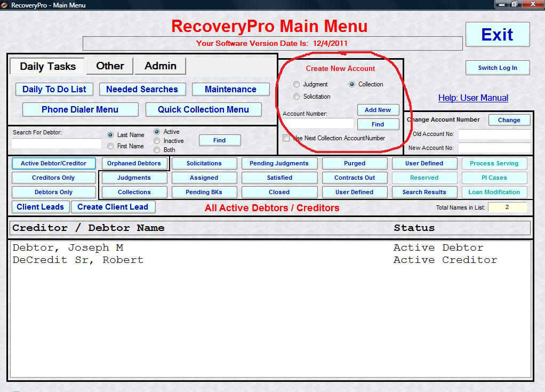Choose First Name search option
The width and height of the screenshot is (545, 392).
110,146
